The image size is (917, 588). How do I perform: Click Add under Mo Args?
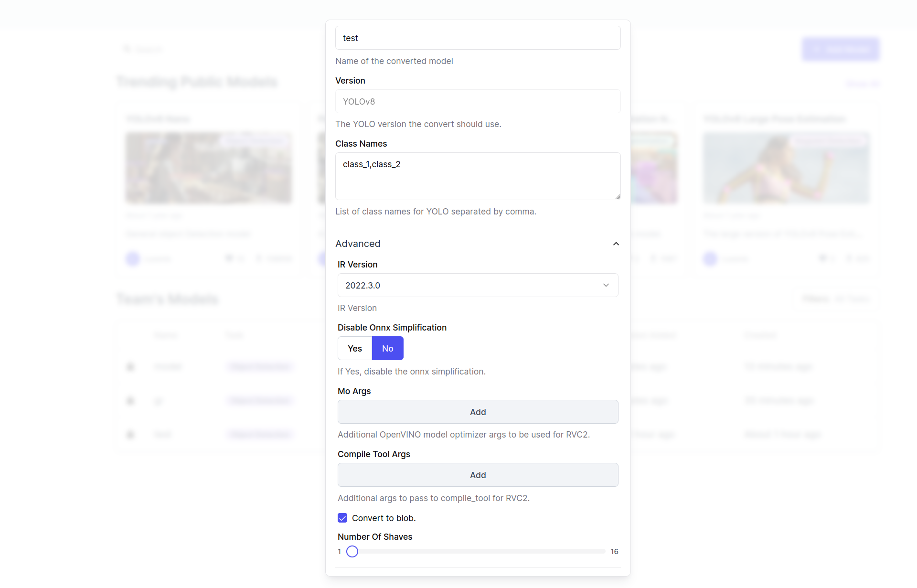point(477,412)
